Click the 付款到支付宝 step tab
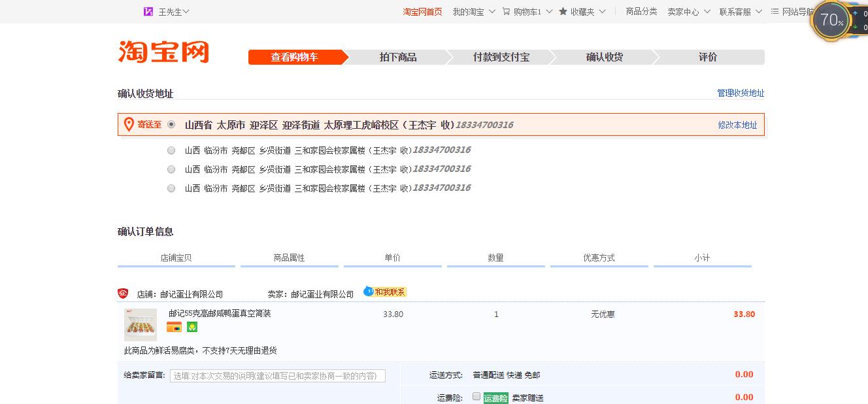 pos(501,58)
